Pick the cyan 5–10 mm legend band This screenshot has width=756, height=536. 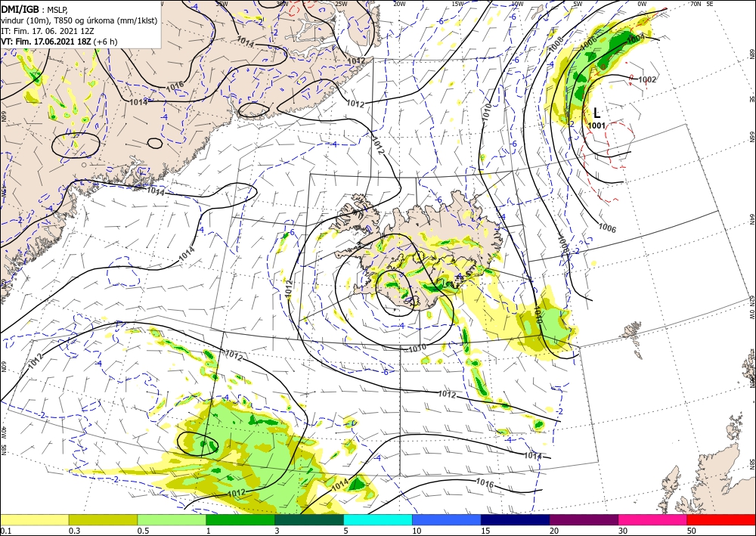pos(378,519)
